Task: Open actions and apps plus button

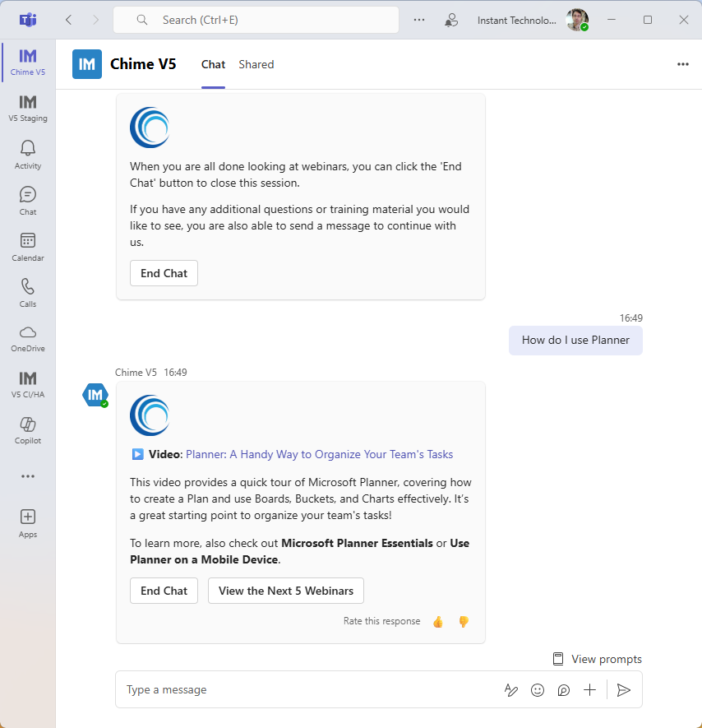Action: (589, 690)
